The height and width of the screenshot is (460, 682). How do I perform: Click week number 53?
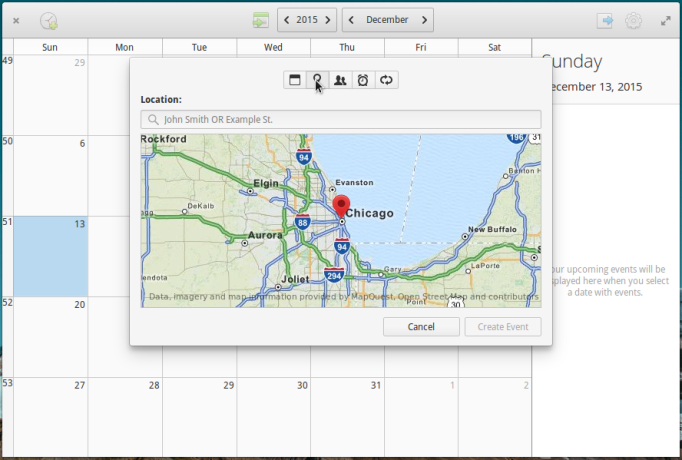coord(7,383)
